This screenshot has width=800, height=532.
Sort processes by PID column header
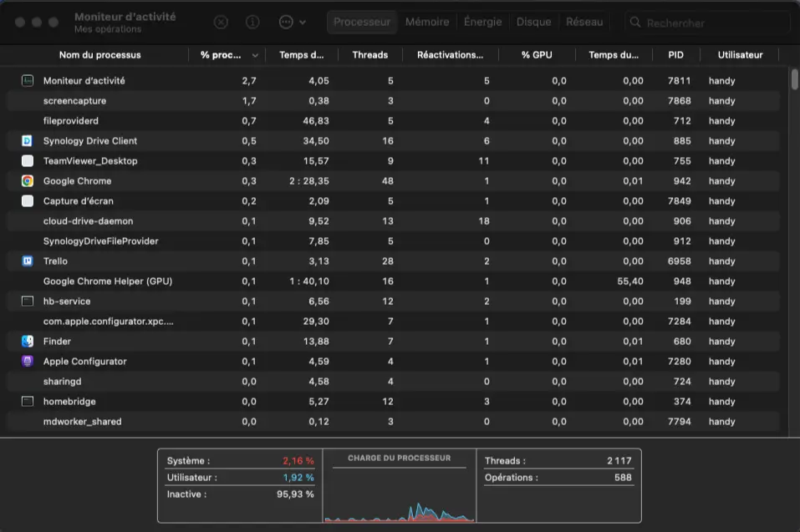pyautogui.click(x=675, y=55)
